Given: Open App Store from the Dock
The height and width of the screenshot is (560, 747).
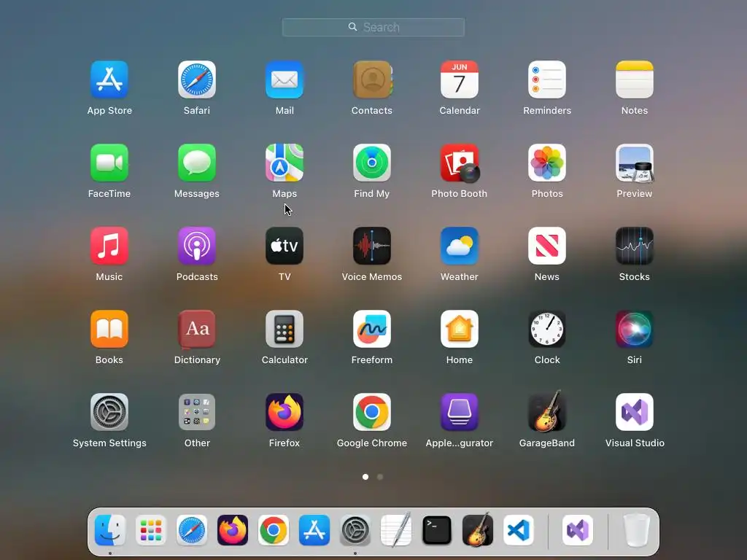Looking at the screenshot, I should tap(314, 531).
